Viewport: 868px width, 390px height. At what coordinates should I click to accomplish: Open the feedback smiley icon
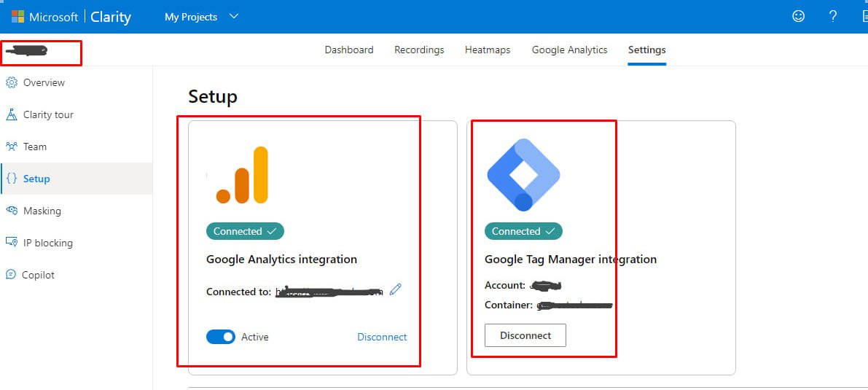pos(798,17)
